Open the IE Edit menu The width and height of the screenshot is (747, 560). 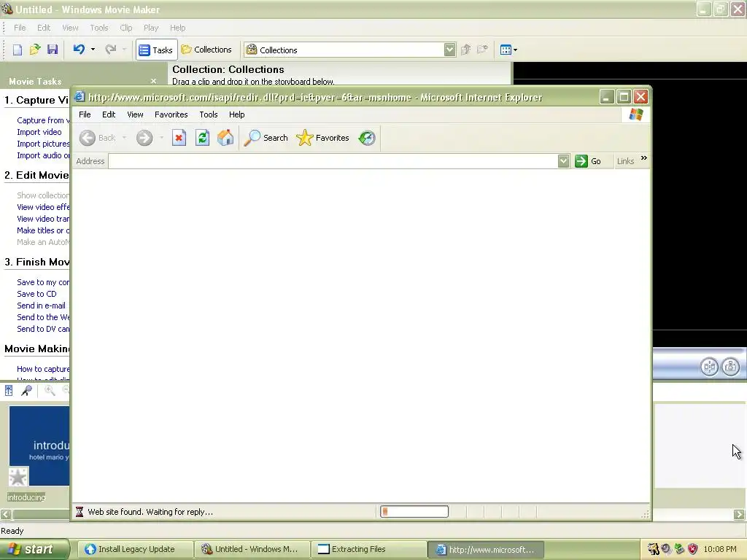(x=109, y=114)
